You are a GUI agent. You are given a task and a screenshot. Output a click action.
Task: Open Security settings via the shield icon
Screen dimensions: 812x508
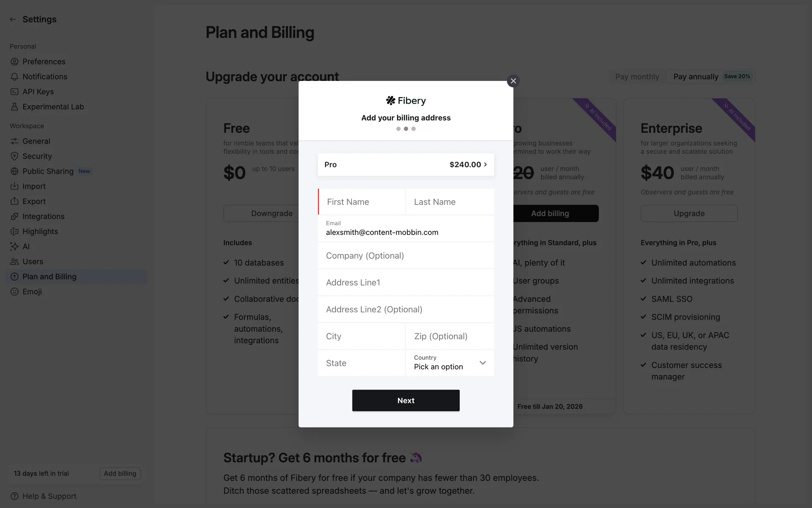(14, 156)
